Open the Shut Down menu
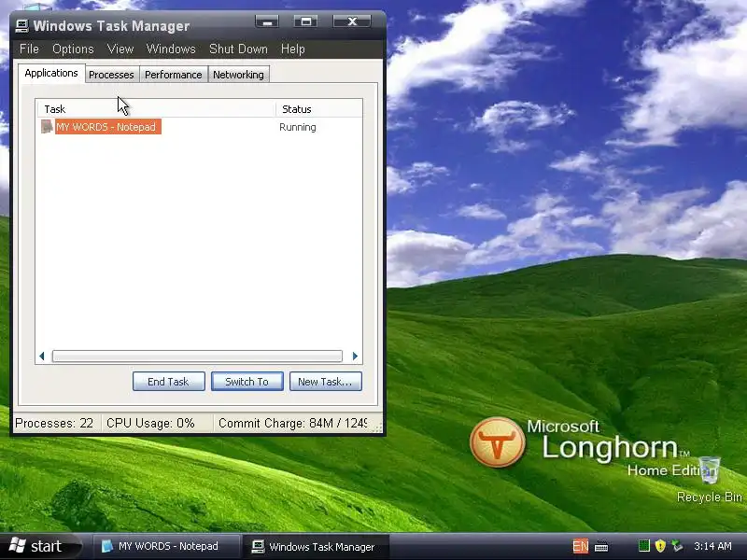The height and width of the screenshot is (560, 747). pos(238,49)
